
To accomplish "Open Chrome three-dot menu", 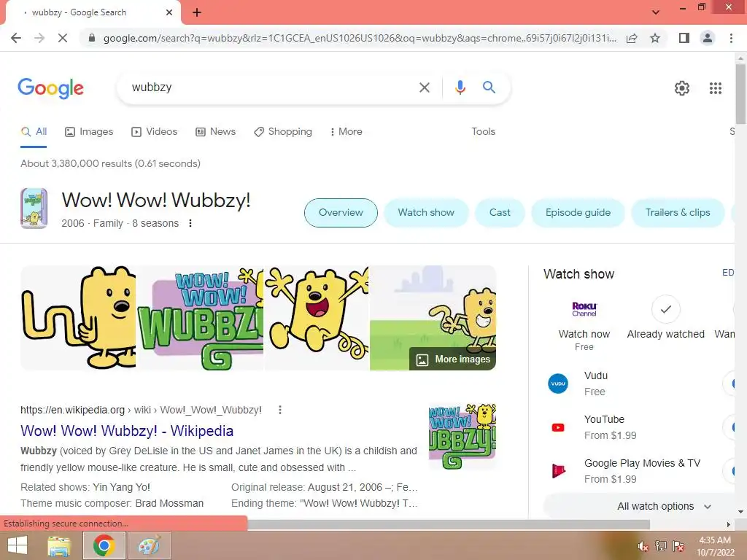I will click(x=731, y=38).
